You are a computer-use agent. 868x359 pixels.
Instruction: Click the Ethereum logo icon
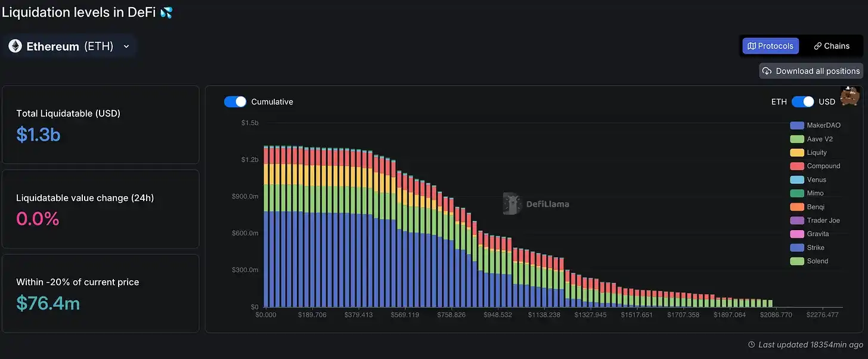[15, 47]
